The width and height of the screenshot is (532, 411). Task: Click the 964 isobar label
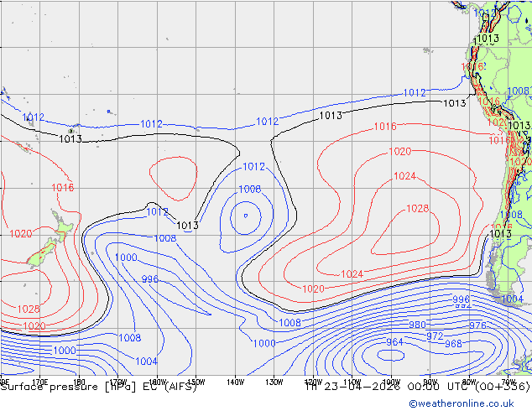[394, 342]
